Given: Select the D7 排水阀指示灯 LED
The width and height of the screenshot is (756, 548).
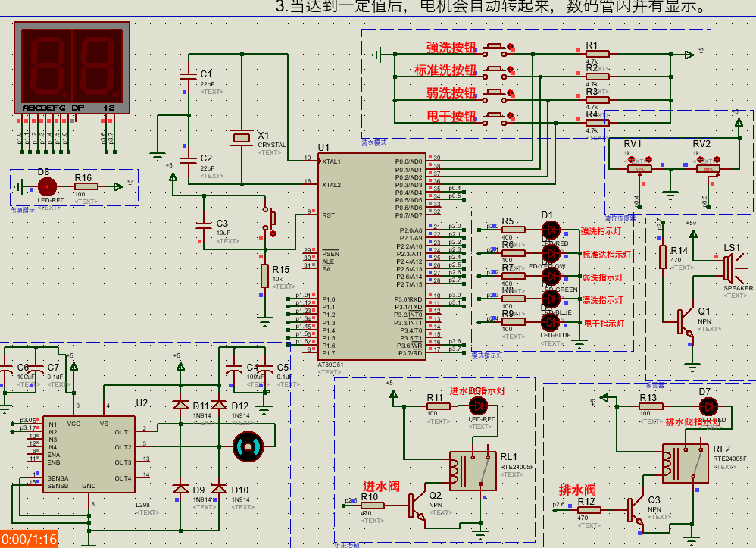Looking at the screenshot, I should pyautogui.click(x=708, y=406).
